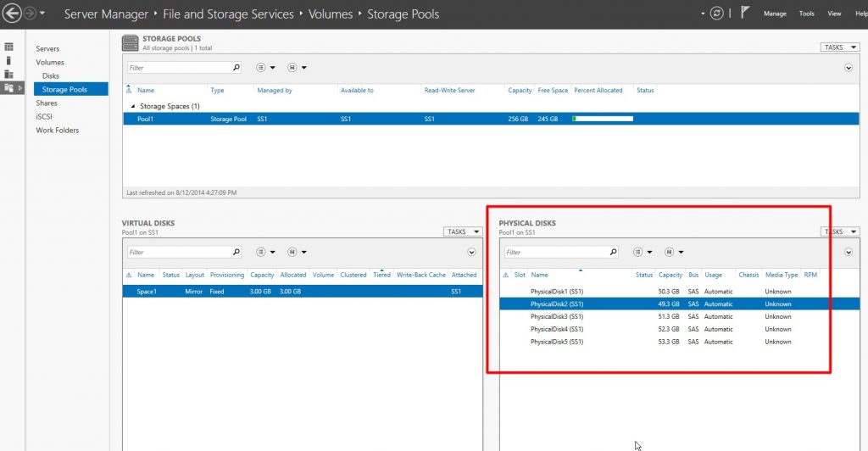This screenshot has width=868, height=451.
Task: Open Servers in the navigation pane
Action: pyautogui.click(x=47, y=48)
